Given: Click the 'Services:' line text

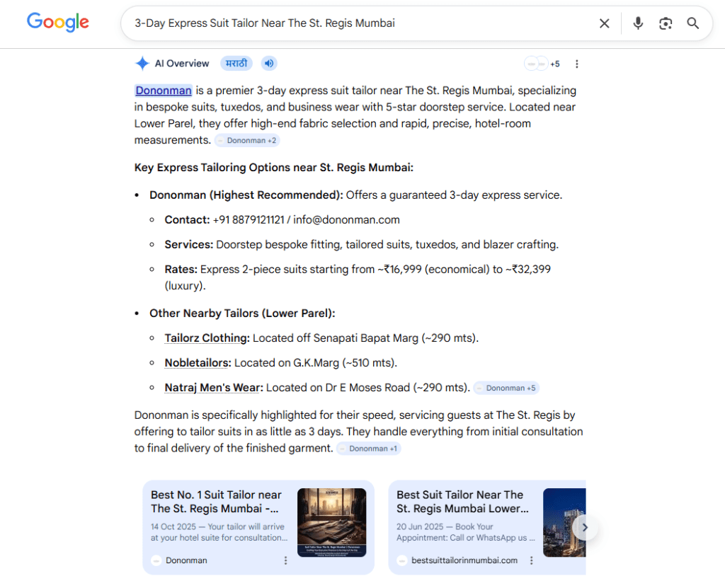Looking at the screenshot, I should coord(362,245).
